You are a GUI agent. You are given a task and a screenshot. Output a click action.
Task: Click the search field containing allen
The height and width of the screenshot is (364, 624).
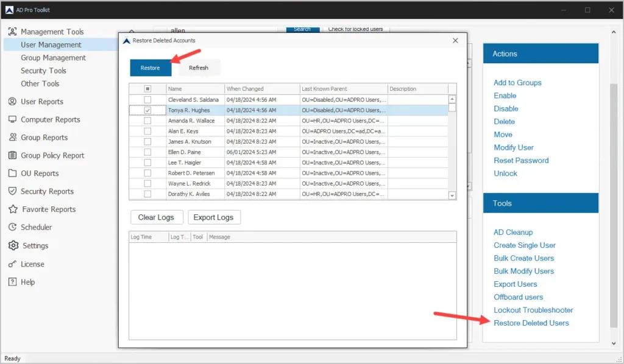click(x=221, y=30)
